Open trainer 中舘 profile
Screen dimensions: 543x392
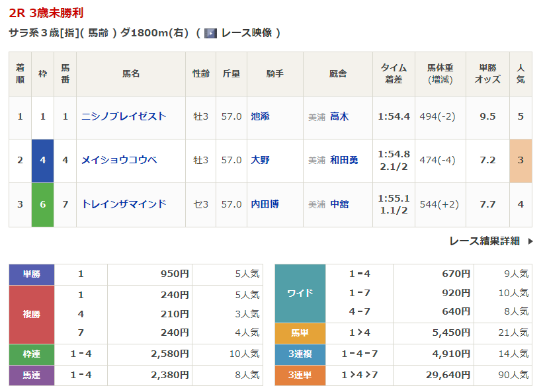pyautogui.click(x=339, y=204)
